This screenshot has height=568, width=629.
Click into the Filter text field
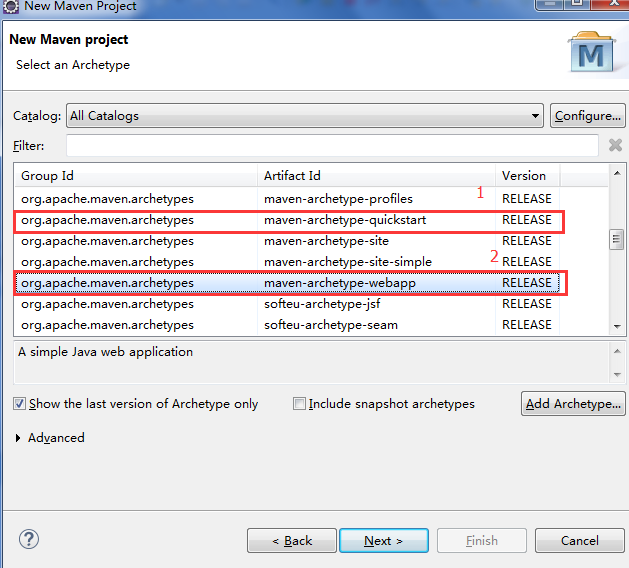(332, 146)
